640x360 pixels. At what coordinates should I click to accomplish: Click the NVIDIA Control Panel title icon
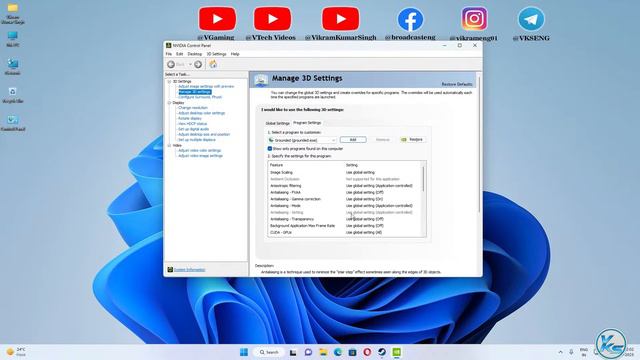click(168, 45)
